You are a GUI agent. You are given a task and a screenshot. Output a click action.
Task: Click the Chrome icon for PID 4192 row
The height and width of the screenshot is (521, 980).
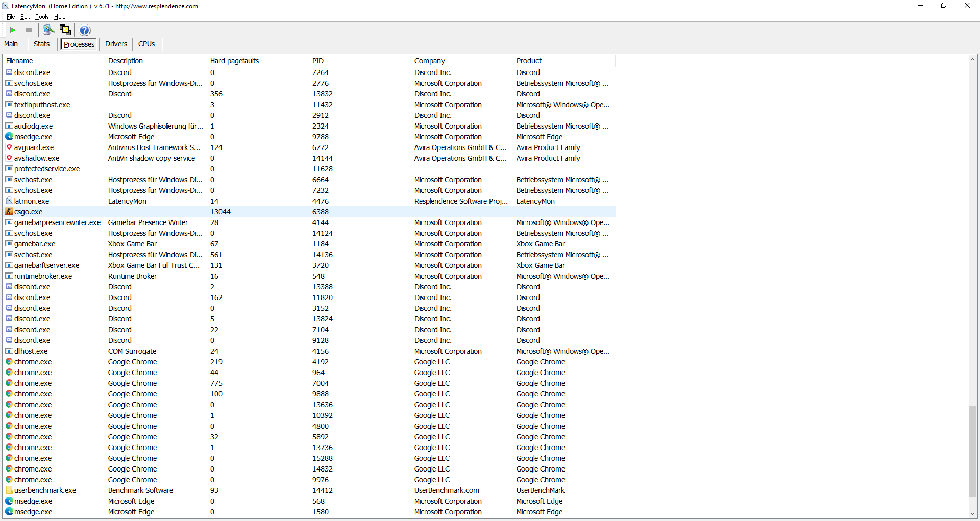pyautogui.click(x=9, y=362)
